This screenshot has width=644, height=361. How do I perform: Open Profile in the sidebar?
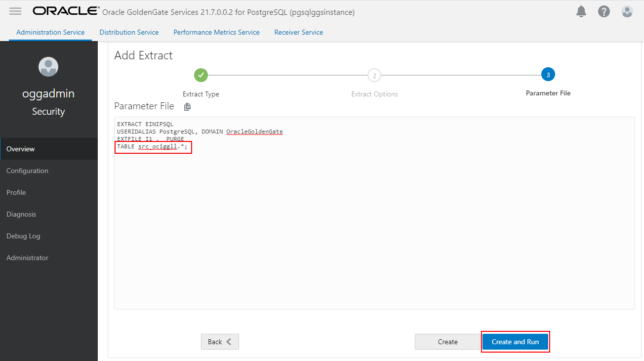point(49,192)
